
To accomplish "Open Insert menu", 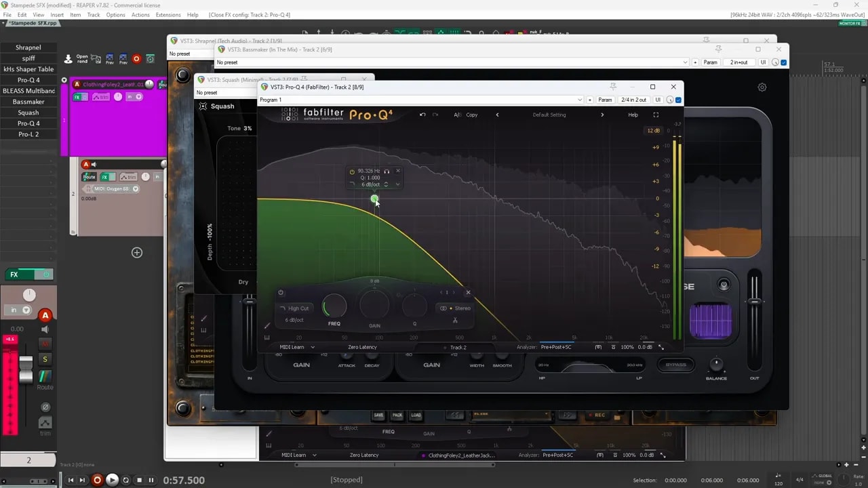I will (x=57, y=14).
